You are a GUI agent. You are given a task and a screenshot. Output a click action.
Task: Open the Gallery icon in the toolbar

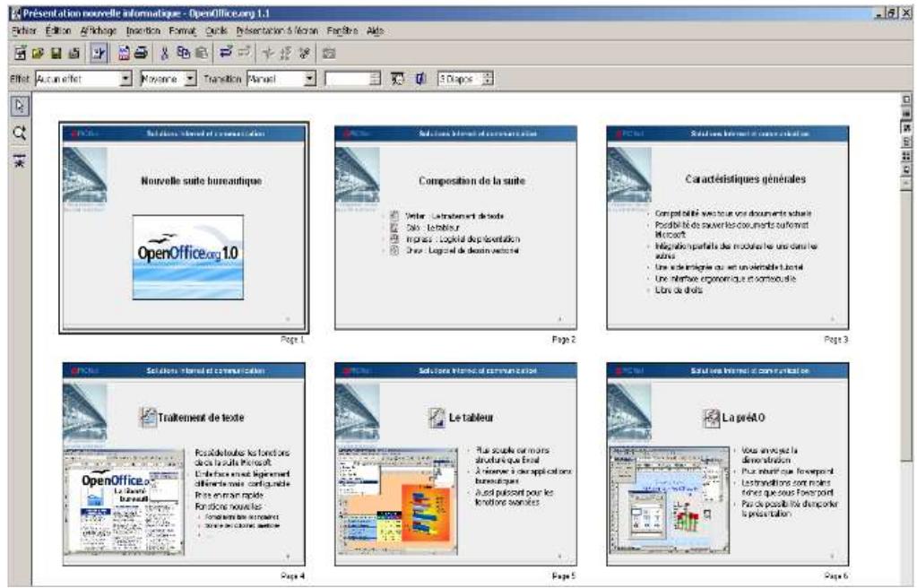[x=329, y=53]
